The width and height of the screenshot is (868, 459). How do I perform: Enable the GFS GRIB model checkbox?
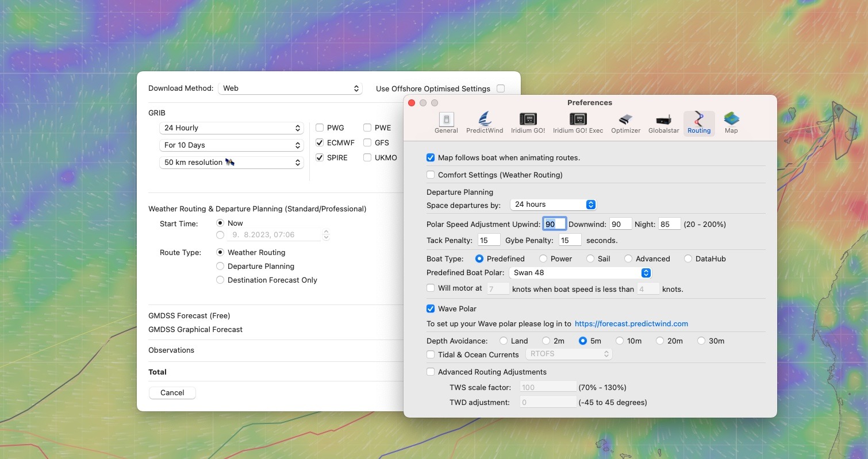pos(367,143)
